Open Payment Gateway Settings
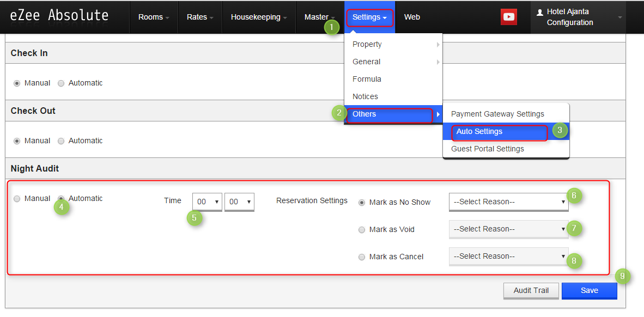Screen dimensions: 644x317 coord(506,114)
